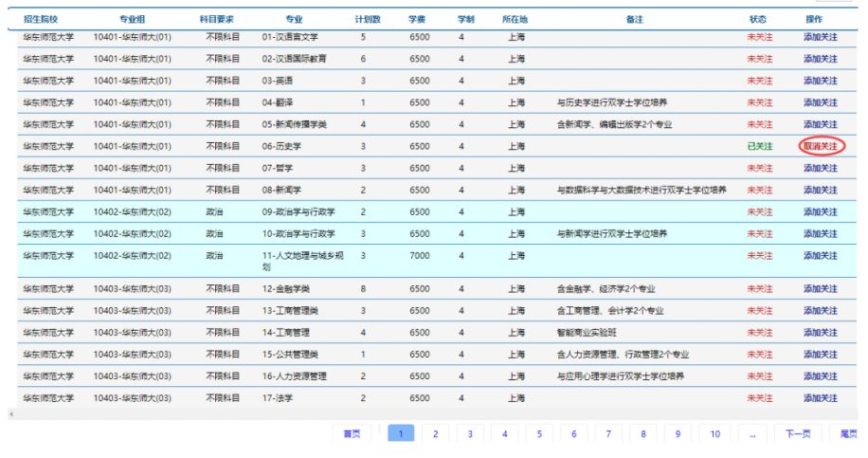Click remark 含工商管理、会计学2个专业
868x458 pixels.
[x=610, y=311]
